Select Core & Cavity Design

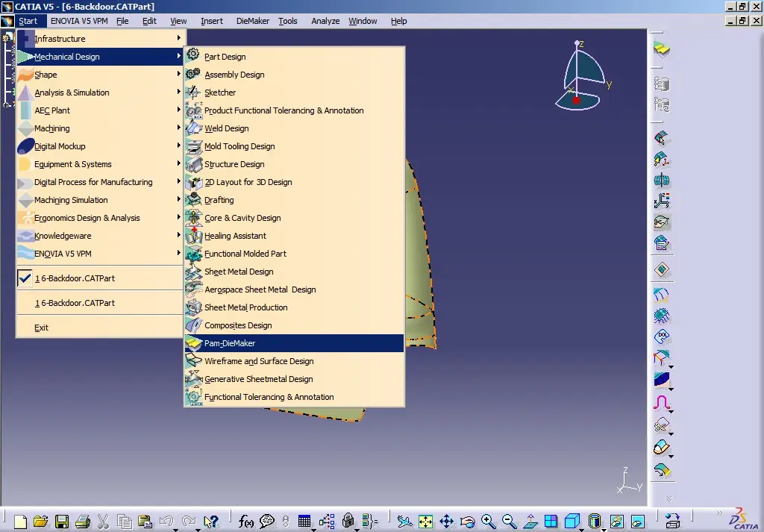(294, 218)
